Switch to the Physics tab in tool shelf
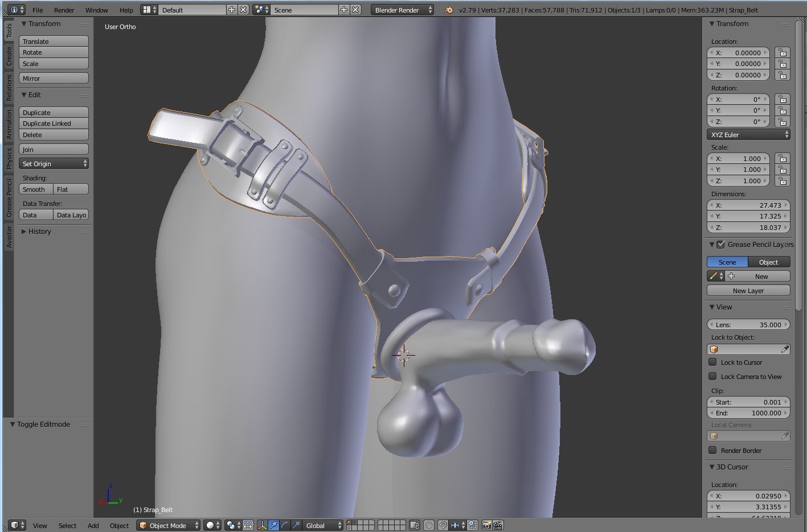The width and height of the screenshot is (807, 532). (x=9, y=158)
